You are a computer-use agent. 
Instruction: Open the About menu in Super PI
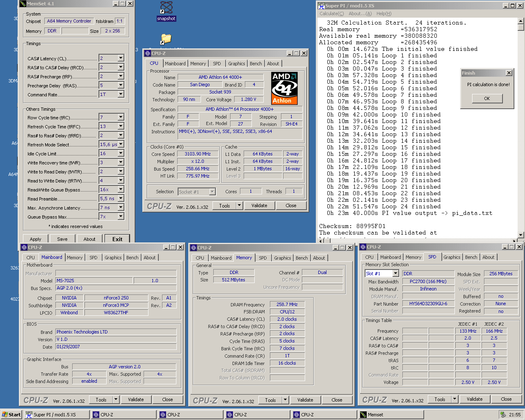(x=360, y=14)
